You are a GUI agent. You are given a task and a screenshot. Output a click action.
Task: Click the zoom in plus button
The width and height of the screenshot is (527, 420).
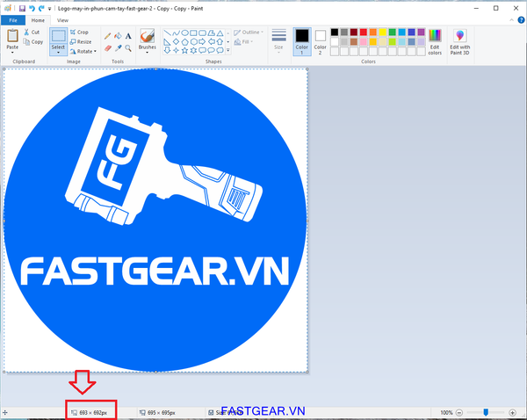[x=512, y=413]
